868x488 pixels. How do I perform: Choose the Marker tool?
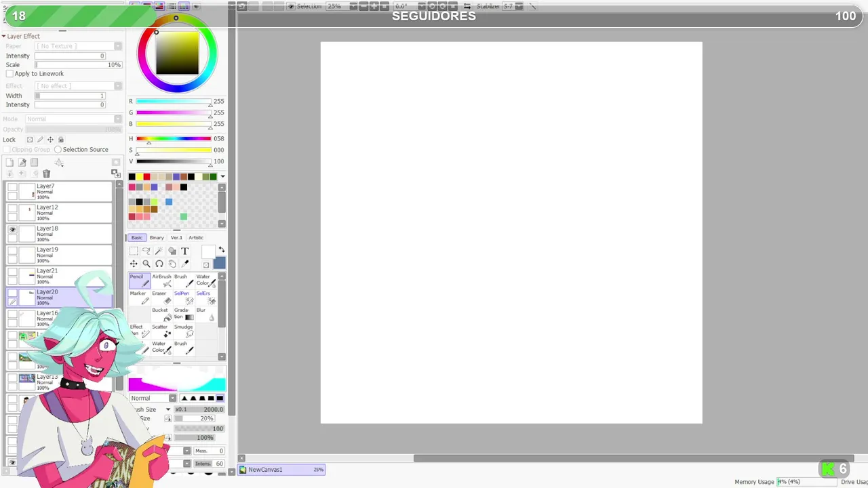pos(139,298)
